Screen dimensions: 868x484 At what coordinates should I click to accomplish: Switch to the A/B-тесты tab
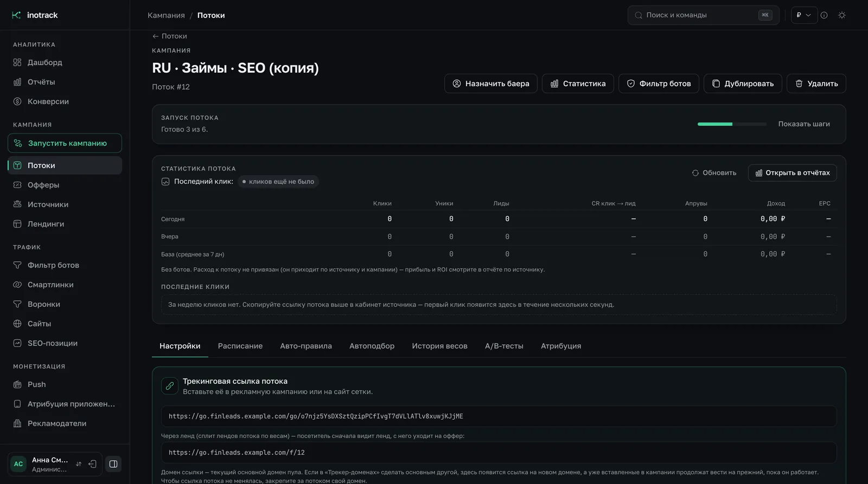pyautogui.click(x=504, y=346)
